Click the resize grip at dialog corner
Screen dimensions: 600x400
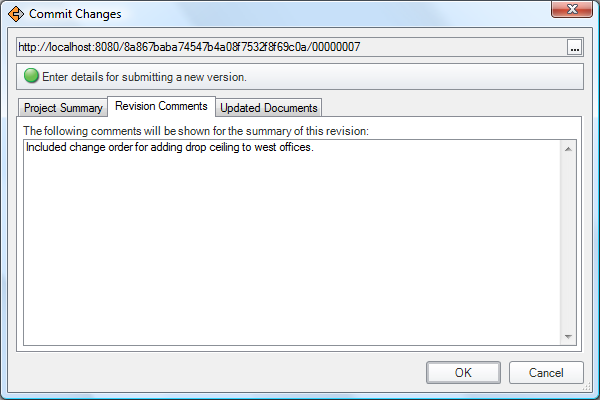point(587,387)
